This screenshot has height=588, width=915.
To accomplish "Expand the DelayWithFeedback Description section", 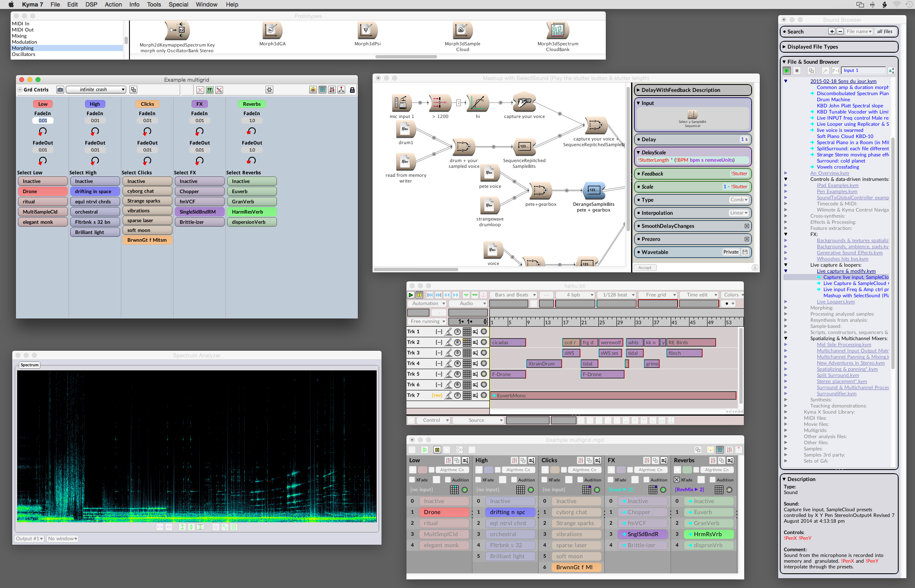I will 638,90.
